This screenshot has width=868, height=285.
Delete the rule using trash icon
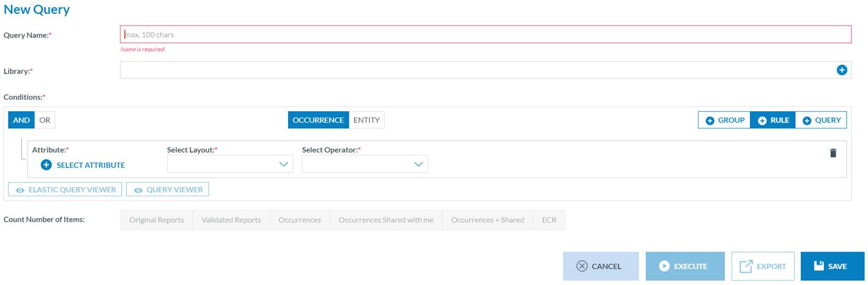[833, 153]
